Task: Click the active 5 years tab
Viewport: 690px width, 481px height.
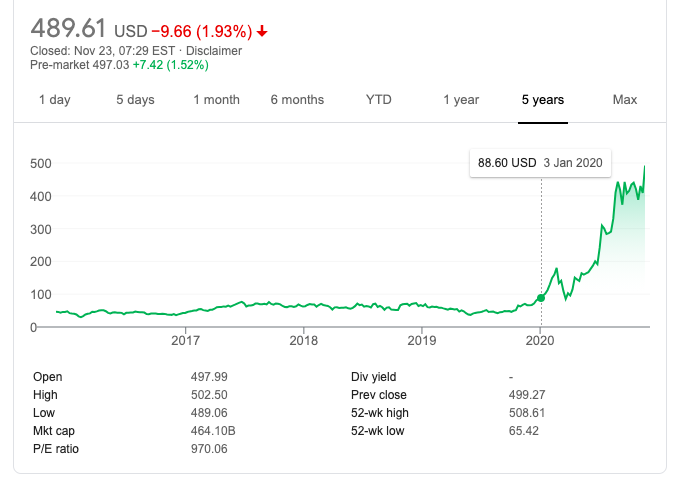Action: coord(543,100)
